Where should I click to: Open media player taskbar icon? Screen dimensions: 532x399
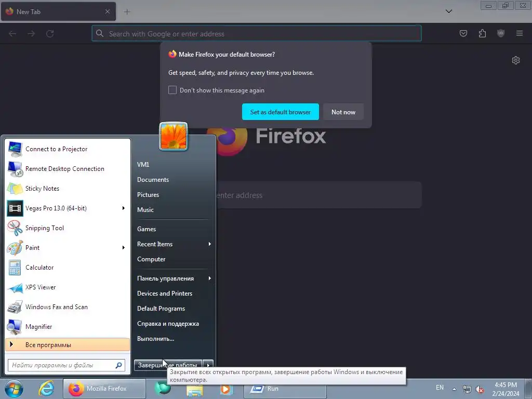click(227, 389)
